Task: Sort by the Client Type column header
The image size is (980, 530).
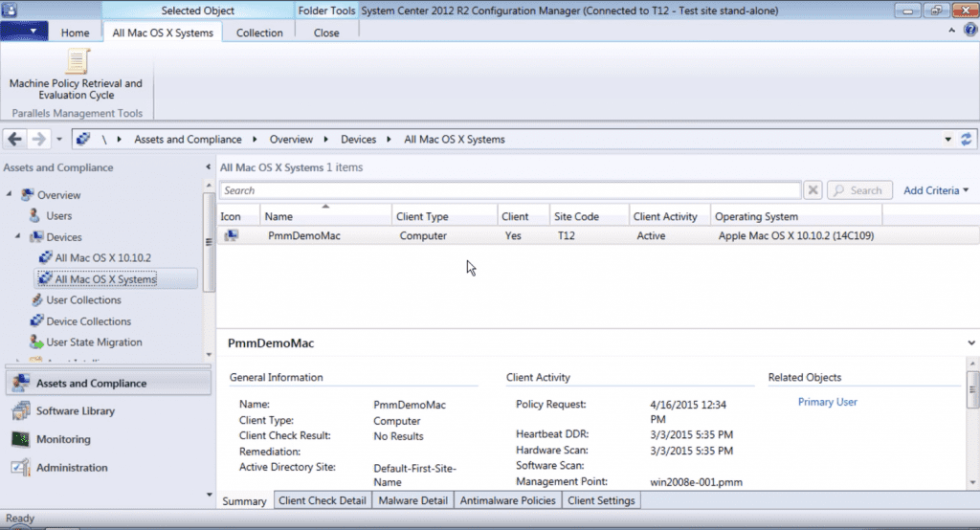Action: (444, 216)
